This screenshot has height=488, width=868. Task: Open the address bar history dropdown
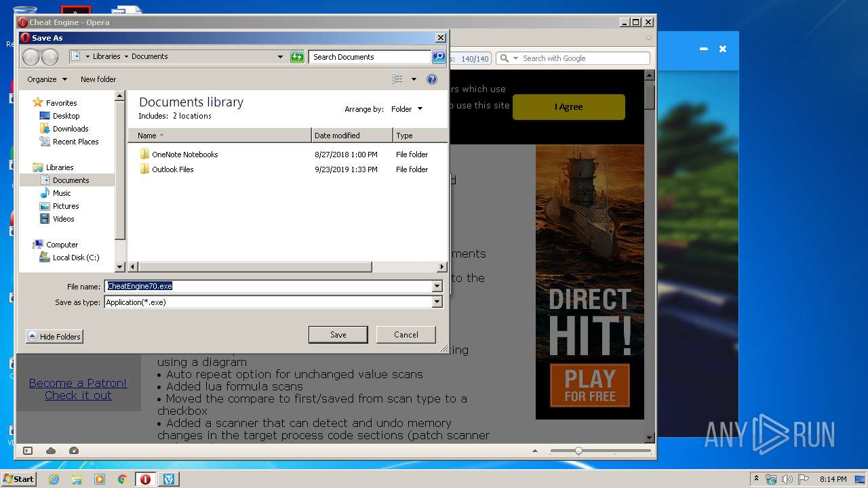pyautogui.click(x=280, y=57)
